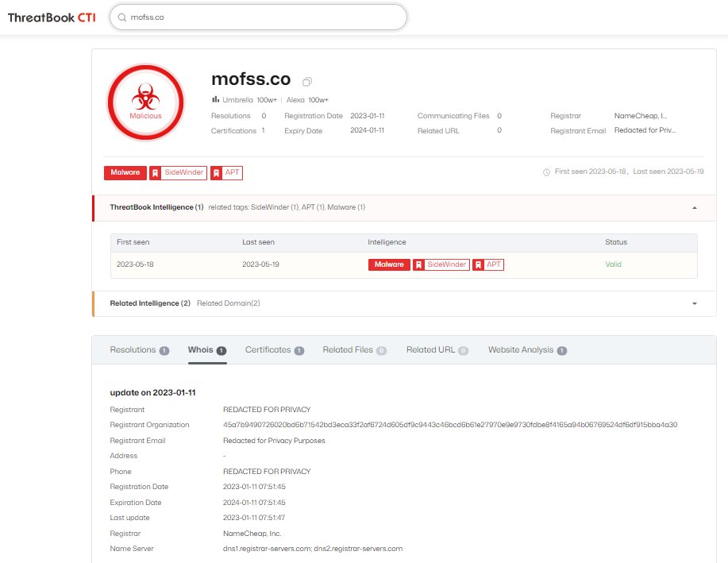The height and width of the screenshot is (563, 728).
Task: Click the Last update 2023-01-11 07:51:47 value
Action: point(254,518)
